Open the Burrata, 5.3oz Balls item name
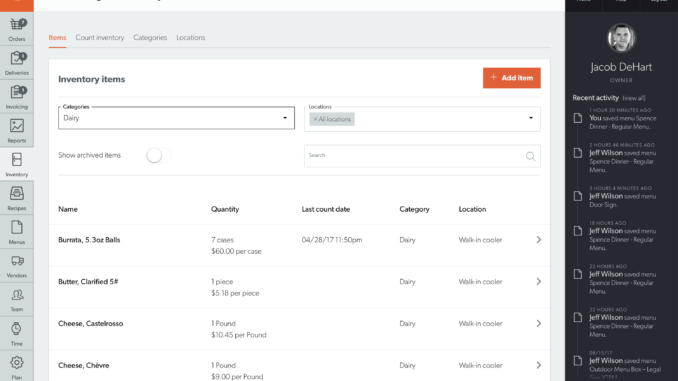This screenshot has height=381, width=678. [x=89, y=240]
